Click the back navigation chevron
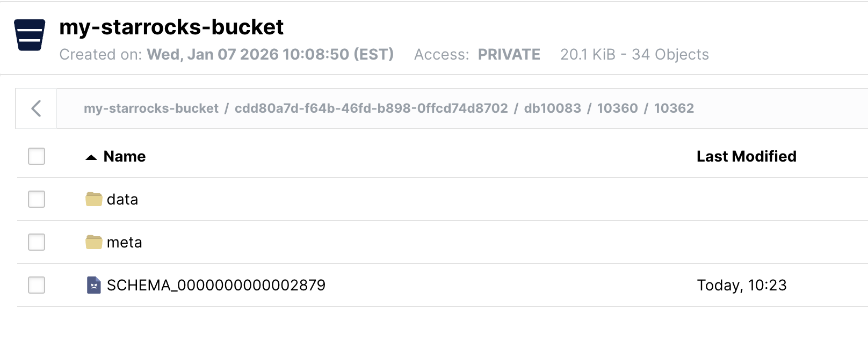 pyautogui.click(x=35, y=108)
